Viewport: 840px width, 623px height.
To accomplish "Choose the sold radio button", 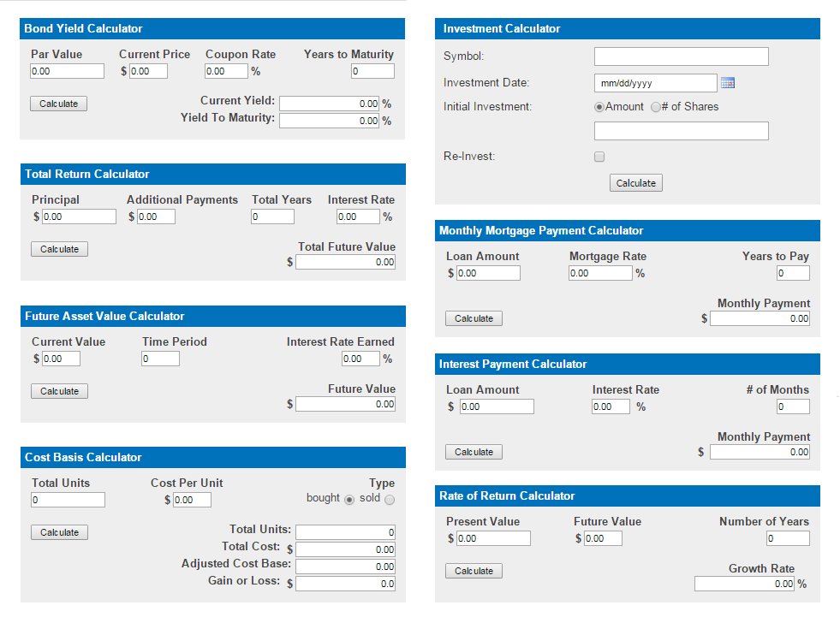I will [390, 500].
